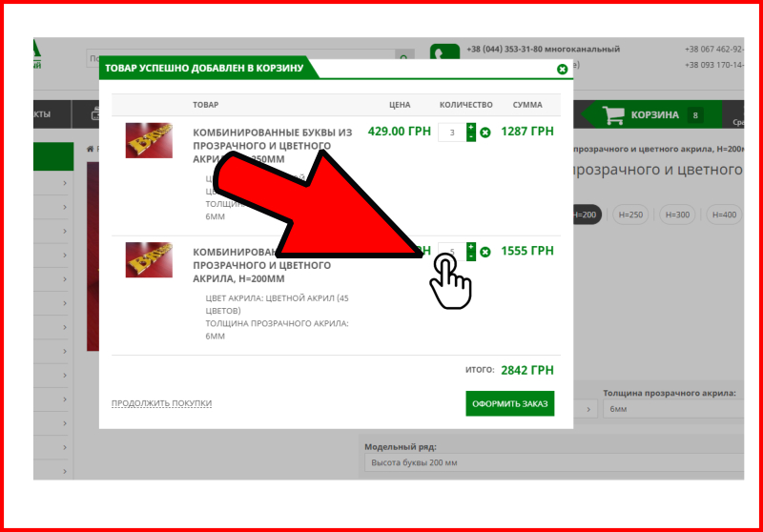Click the shopping cart icon beside Корзина
This screenshot has width=763, height=532.
(x=615, y=115)
